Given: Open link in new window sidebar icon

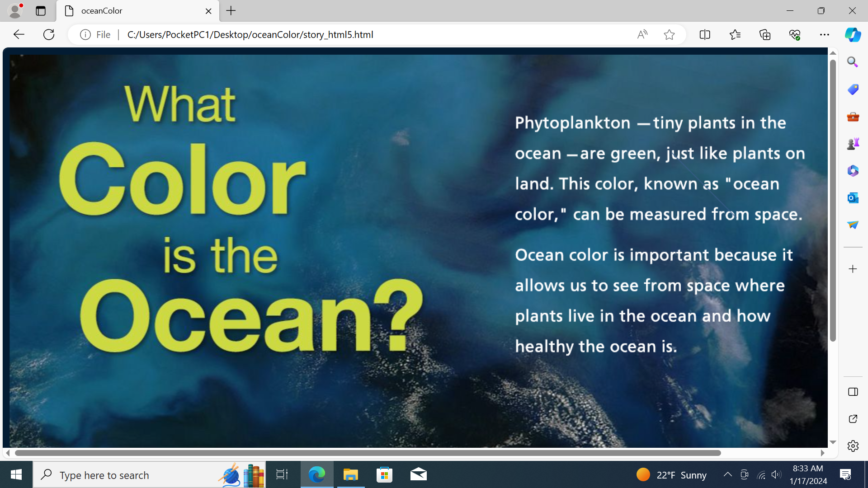Looking at the screenshot, I should point(853,419).
